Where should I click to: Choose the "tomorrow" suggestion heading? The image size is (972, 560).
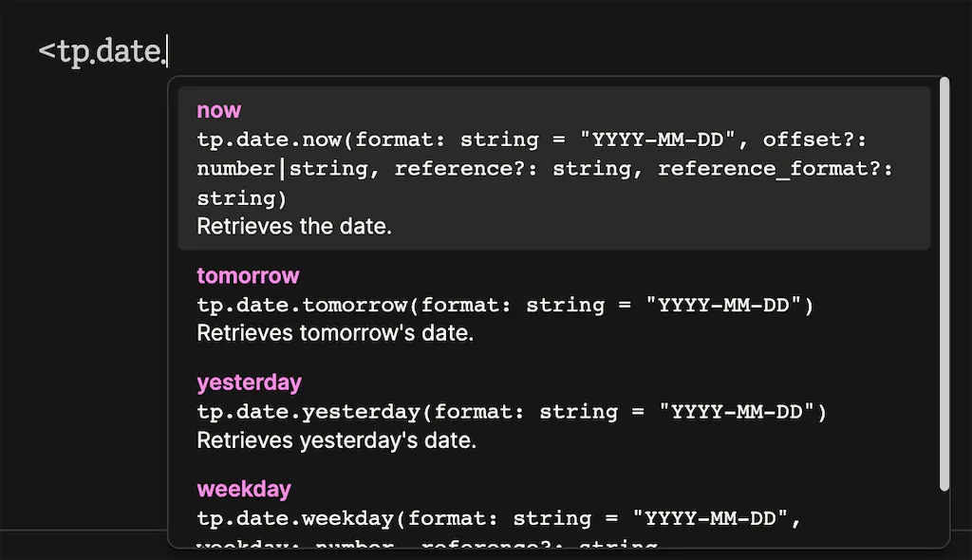pos(248,276)
